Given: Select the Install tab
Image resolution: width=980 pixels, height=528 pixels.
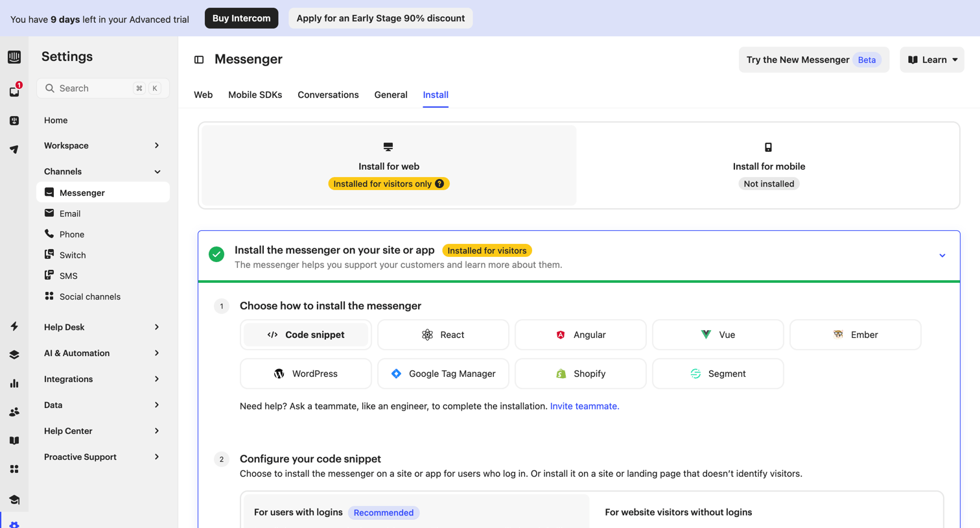Looking at the screenshot, I should click(x=436, y=95).
